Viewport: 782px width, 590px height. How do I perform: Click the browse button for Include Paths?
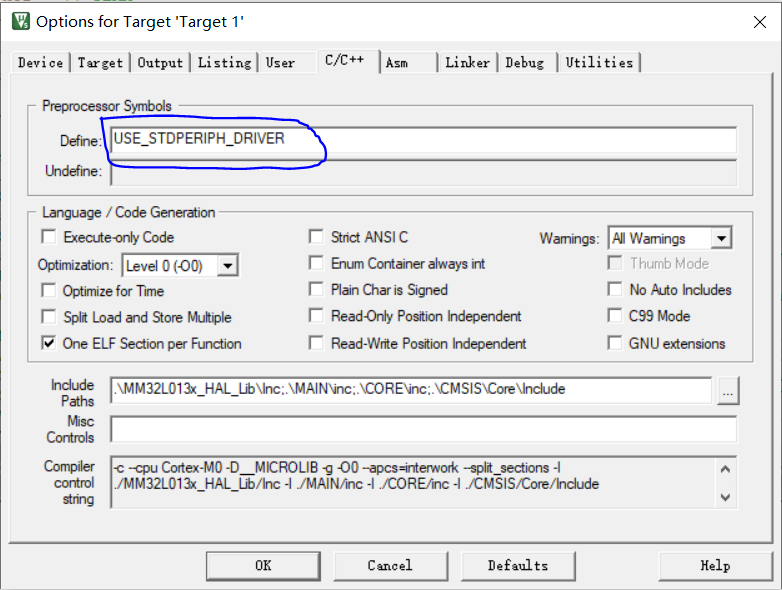point(728,393)
